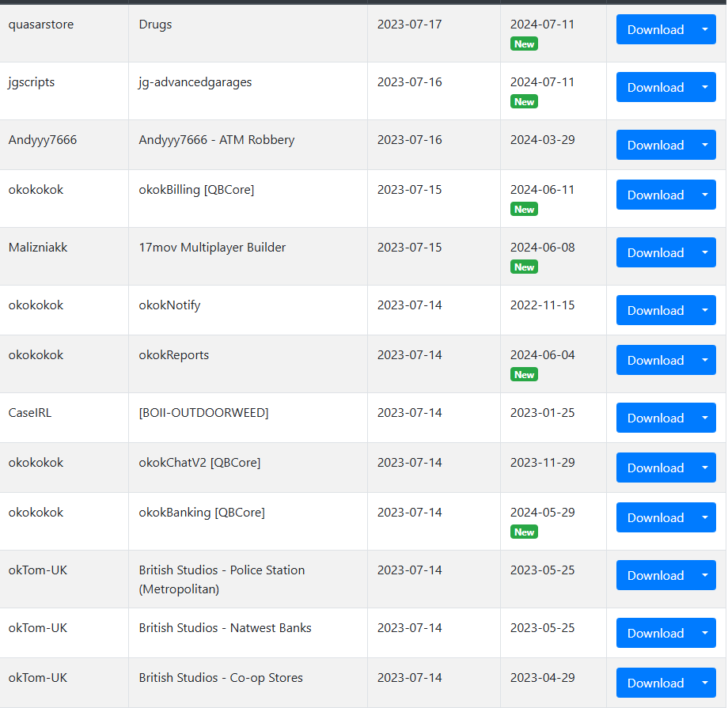Viewport: 728px width, 708px height.
Task: Select updated date '2024-06-04' for okokReports
Action: [542, 355]
